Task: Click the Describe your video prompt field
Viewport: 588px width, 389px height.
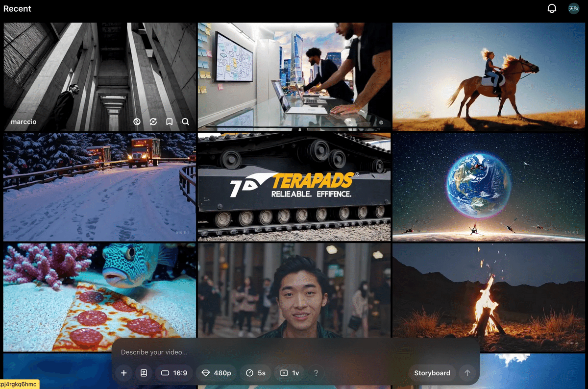Action: [x=295, y=352]
